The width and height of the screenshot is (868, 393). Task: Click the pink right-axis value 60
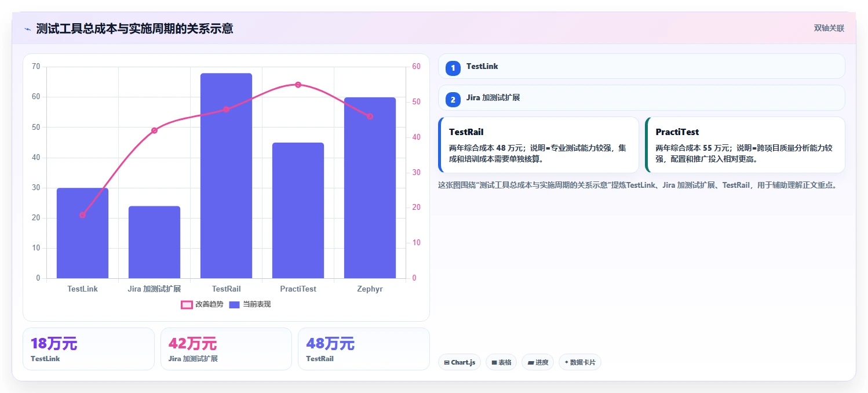coord(417,67)
